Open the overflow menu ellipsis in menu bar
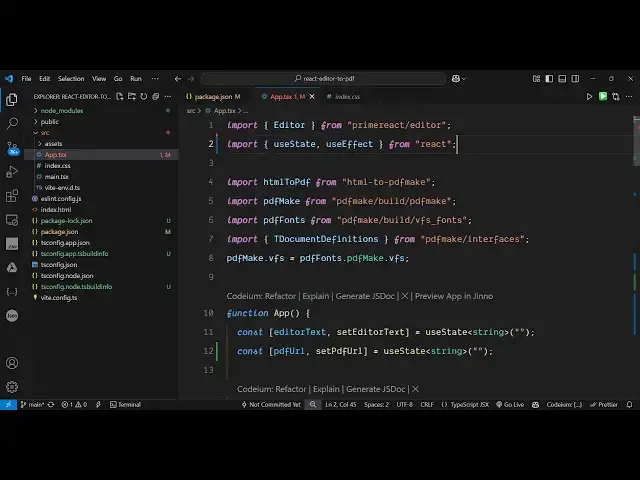The width and height of the screenshot is (640, 480). click(x=155, y=79)
